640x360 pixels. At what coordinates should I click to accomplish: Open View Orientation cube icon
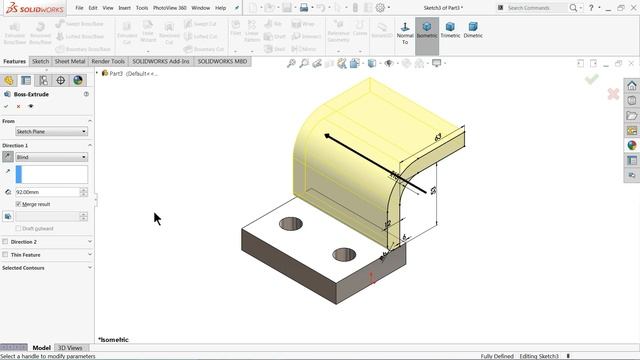(354, 63)
